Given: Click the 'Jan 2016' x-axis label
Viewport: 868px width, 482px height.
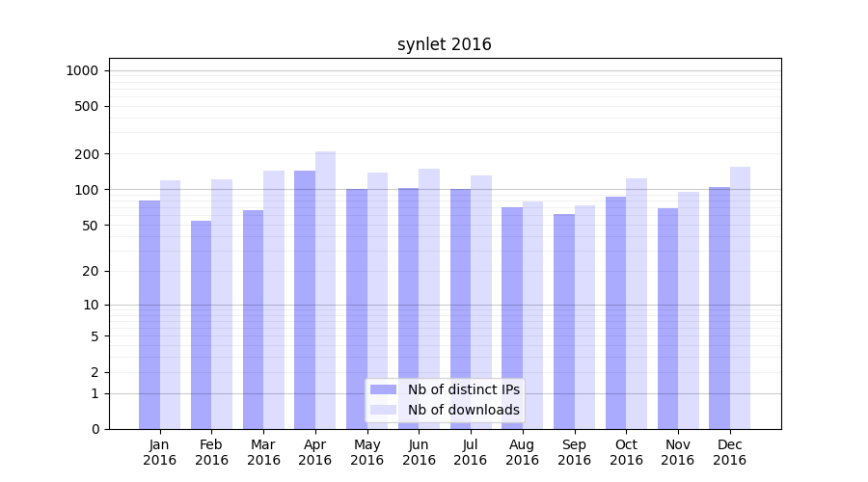Looking at the screenshot, I should point(160,452).
